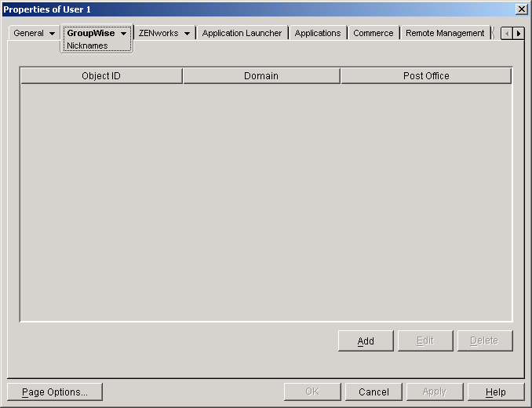
Task: Sort by the Object ID column header
Action: point(101,76)
